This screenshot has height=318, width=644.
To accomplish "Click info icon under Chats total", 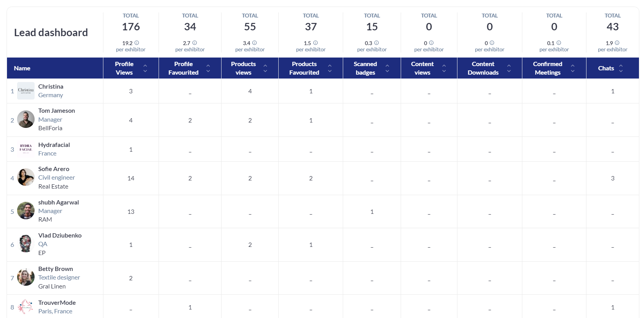I will point(617,43).
